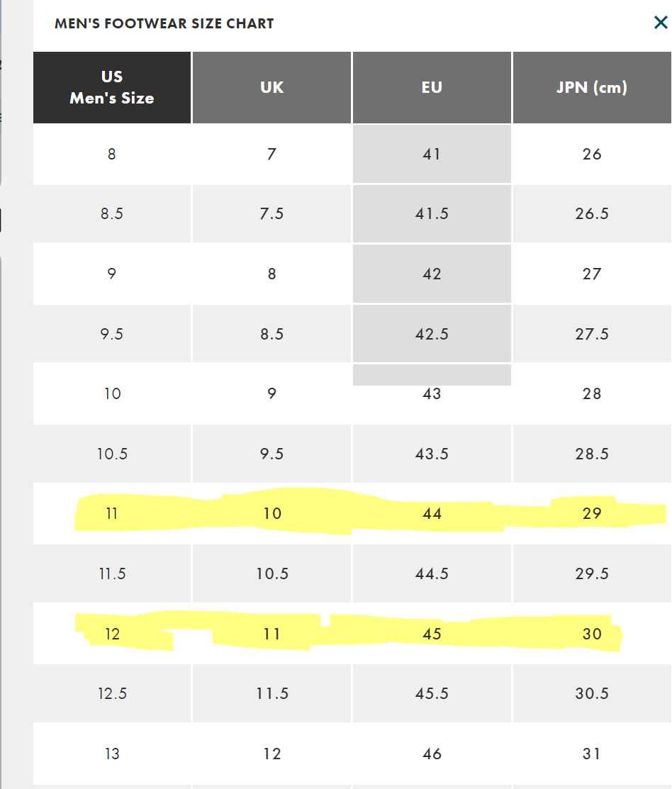This screenshot has width=672, height=789.
Task: Click the JPN 27.5 cell
Action: 592,334
